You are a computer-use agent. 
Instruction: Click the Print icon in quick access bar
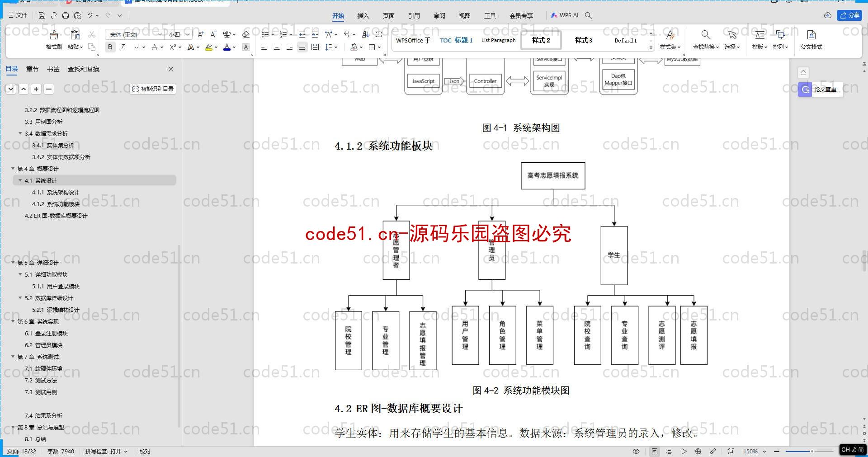(x=66, y=15)
